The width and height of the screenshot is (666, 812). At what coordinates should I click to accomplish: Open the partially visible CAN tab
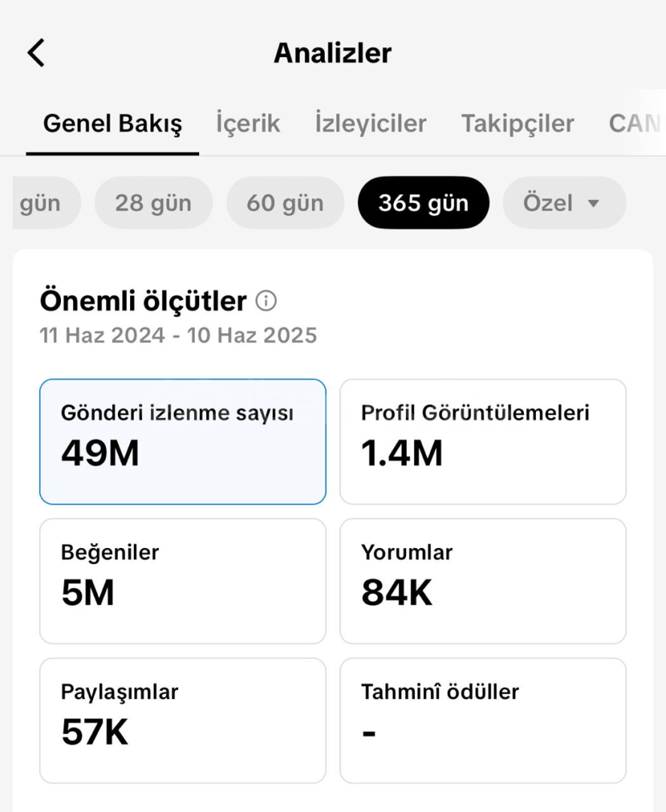coord(636,124)
